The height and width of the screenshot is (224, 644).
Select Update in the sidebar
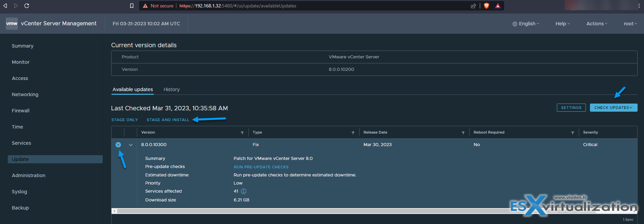[x=55, y=159]
